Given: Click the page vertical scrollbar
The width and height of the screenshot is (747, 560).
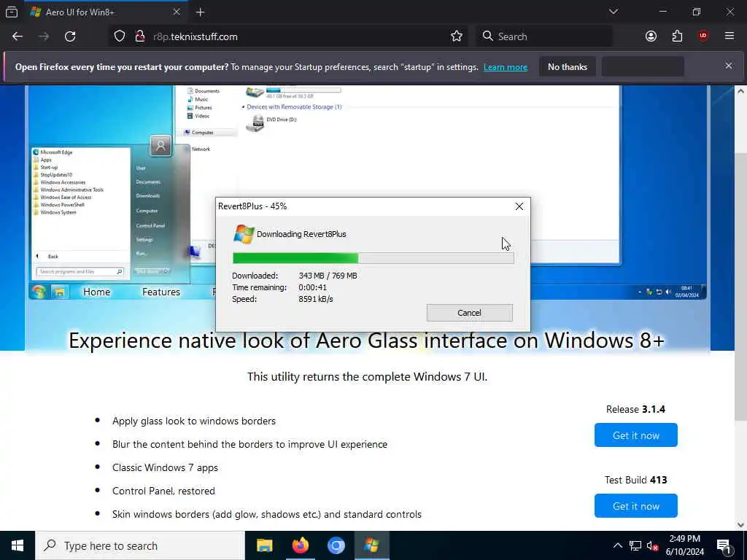Looking at the screenshot, I should tap(740, 287).
